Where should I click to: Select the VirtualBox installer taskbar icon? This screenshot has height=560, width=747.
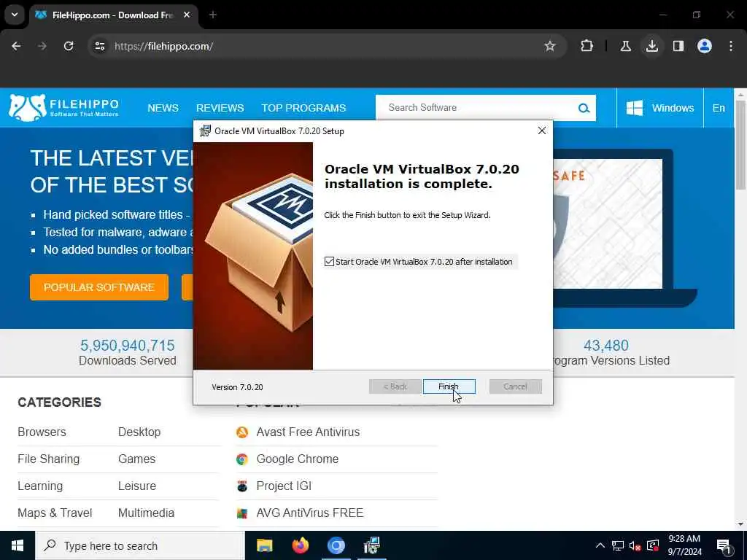(x=371, y=545)
